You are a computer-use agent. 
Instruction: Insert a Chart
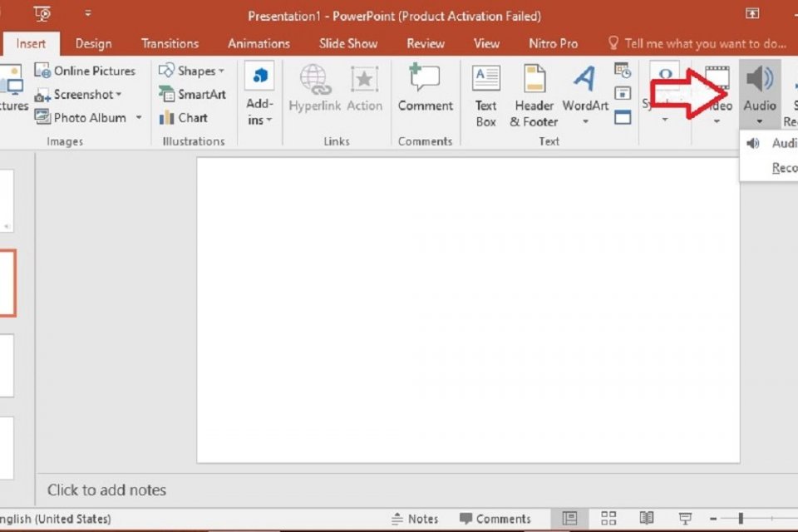point(183,117)
